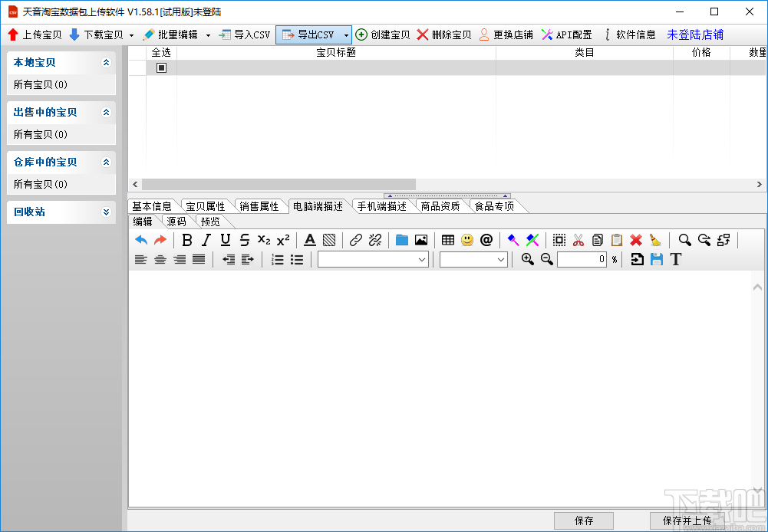This screenshot has width=768, height=532.
Task: Delete with the red X editor icon
Action: click(x=636, y=240)
